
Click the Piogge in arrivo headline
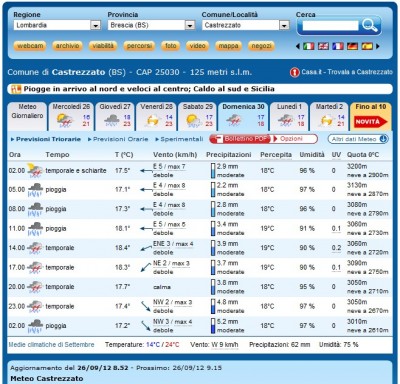click(149, 89)
